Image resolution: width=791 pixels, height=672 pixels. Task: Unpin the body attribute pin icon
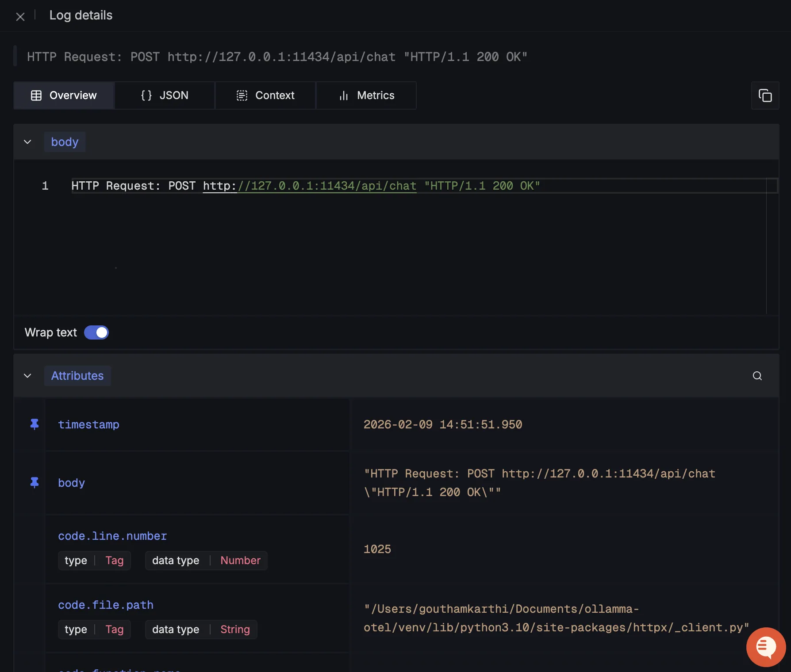tap(35, 482)
